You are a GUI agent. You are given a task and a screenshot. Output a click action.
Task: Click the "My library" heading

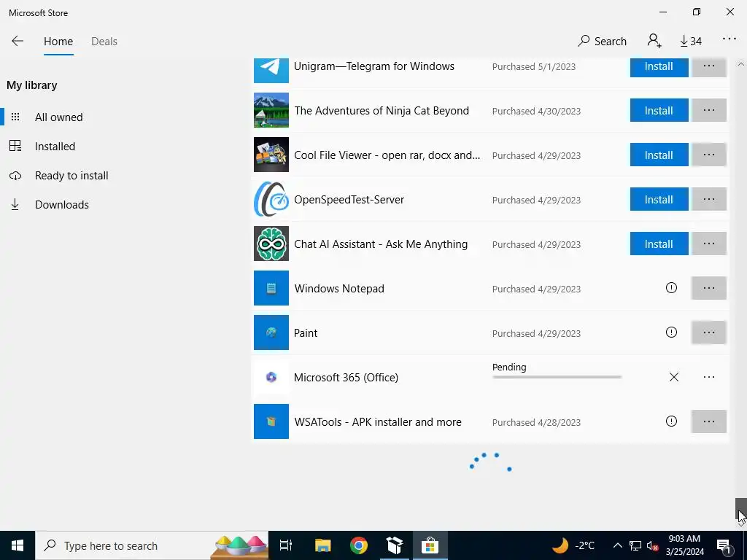pos(32,85)
